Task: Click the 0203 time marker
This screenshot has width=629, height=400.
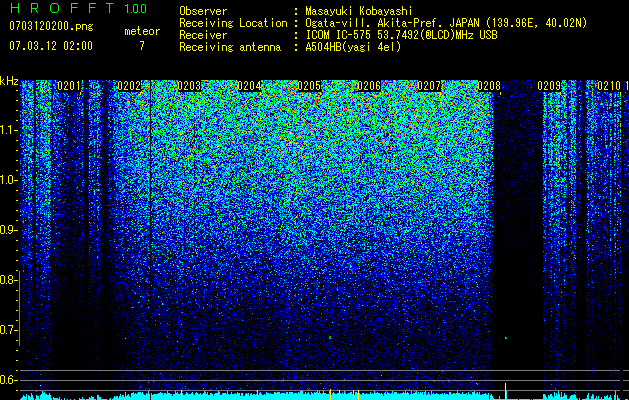Action: pyautogui.click(x=189, y=86)
